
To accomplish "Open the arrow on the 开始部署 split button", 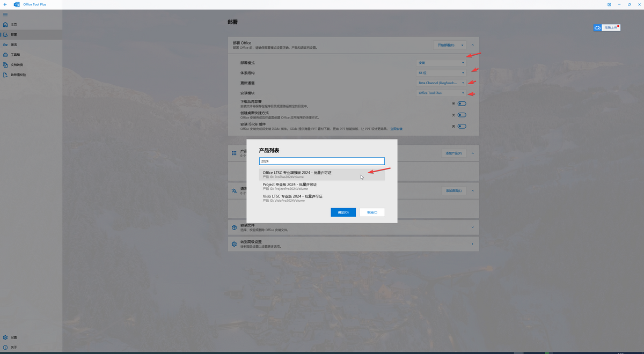I will [462, 45].
